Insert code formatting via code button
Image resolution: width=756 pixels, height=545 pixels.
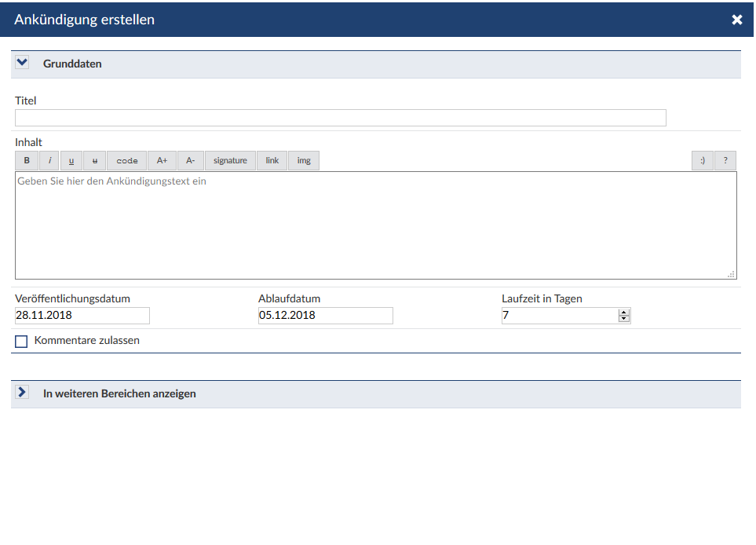[127, 161]
